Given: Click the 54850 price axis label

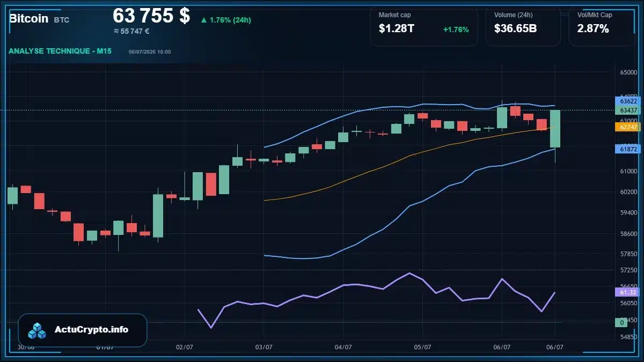Looking at the screenshot, I should [x=628, y=337].
